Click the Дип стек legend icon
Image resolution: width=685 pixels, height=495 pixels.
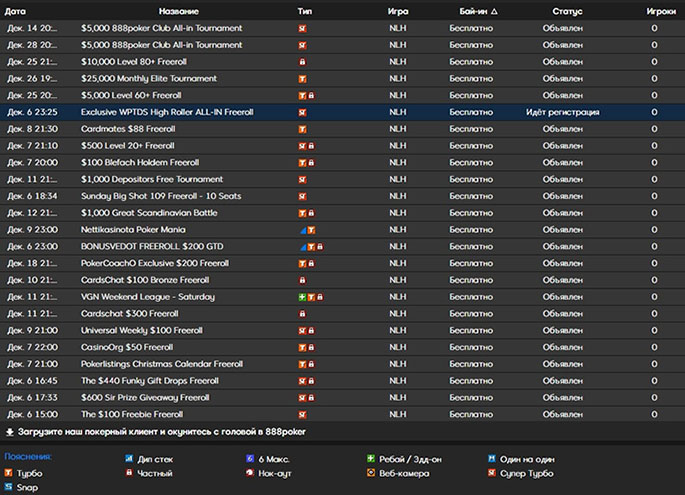(x=129, y=458)
